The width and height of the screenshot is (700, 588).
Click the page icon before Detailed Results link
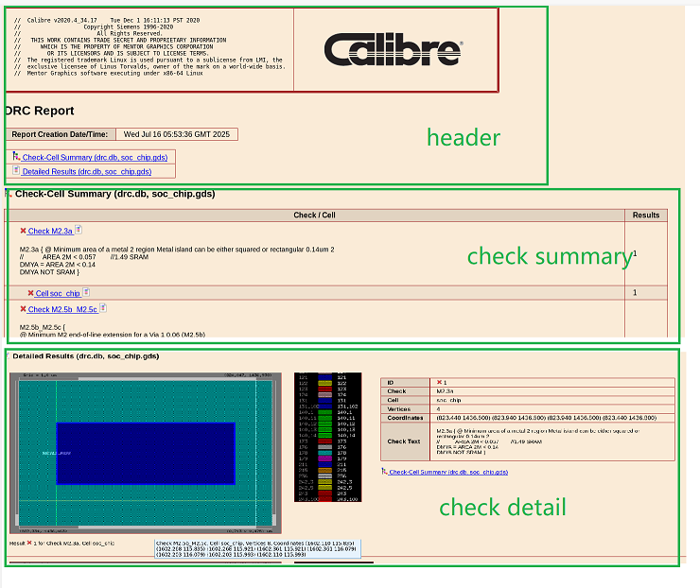click(16, 171)
